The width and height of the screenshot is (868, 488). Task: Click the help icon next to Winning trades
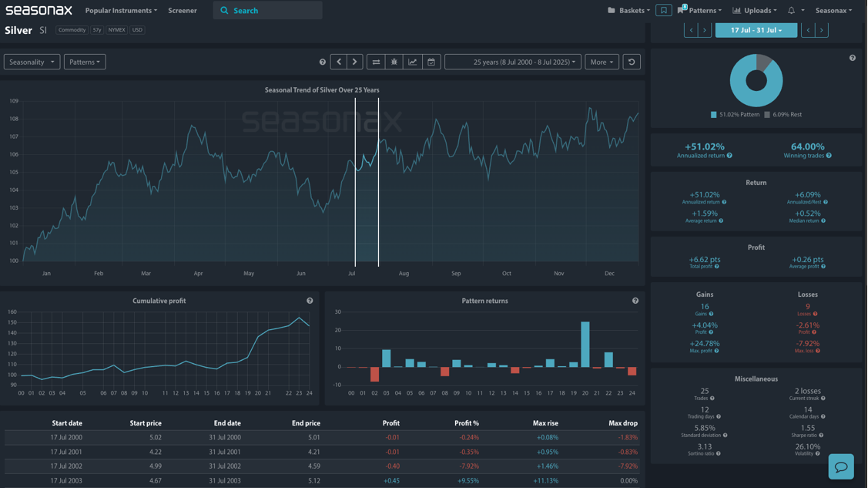click(x=829, y=156)
